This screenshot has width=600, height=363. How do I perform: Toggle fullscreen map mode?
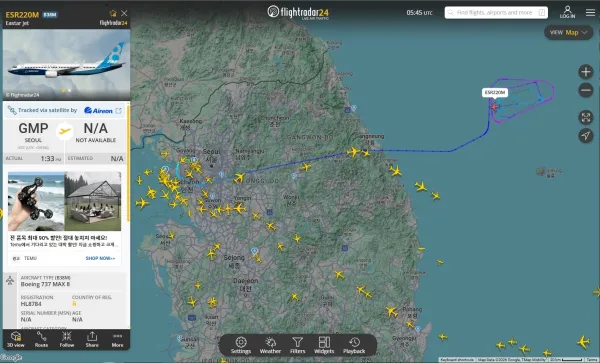(585, 117)
